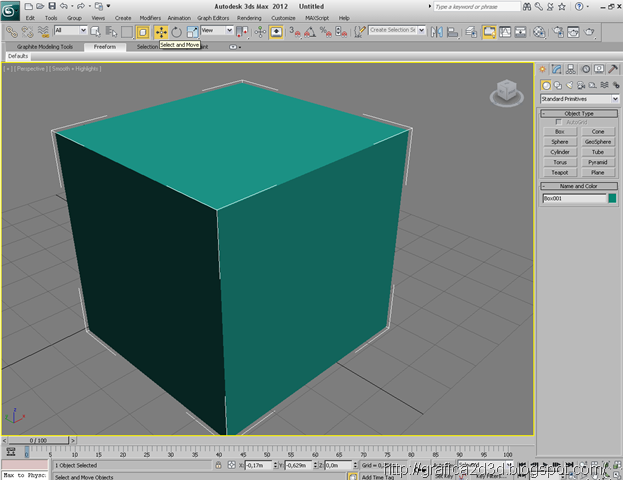Collapse the Object Type rollout
The height and width of the screenshot is (480, 623).
(x=579, y=113)
